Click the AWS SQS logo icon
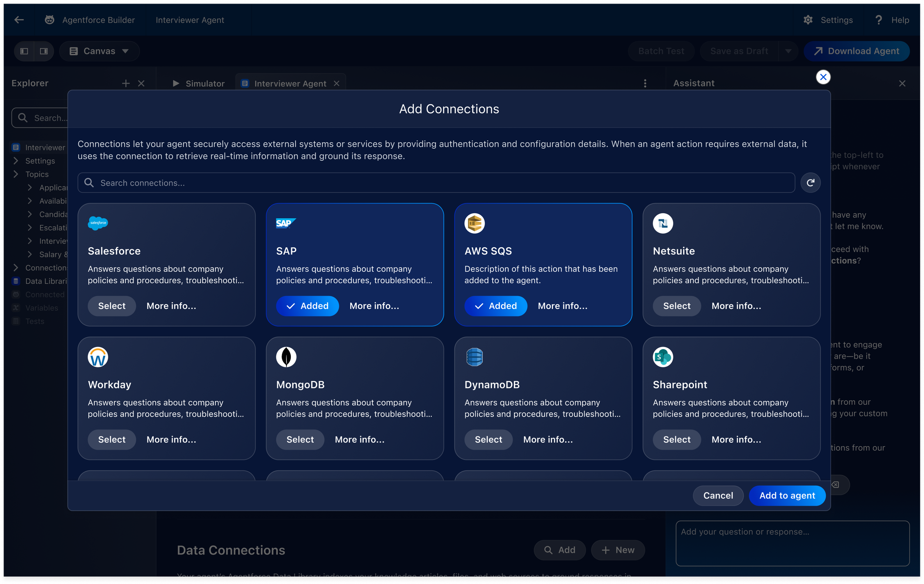924x584 pixels. pos(474,223)
